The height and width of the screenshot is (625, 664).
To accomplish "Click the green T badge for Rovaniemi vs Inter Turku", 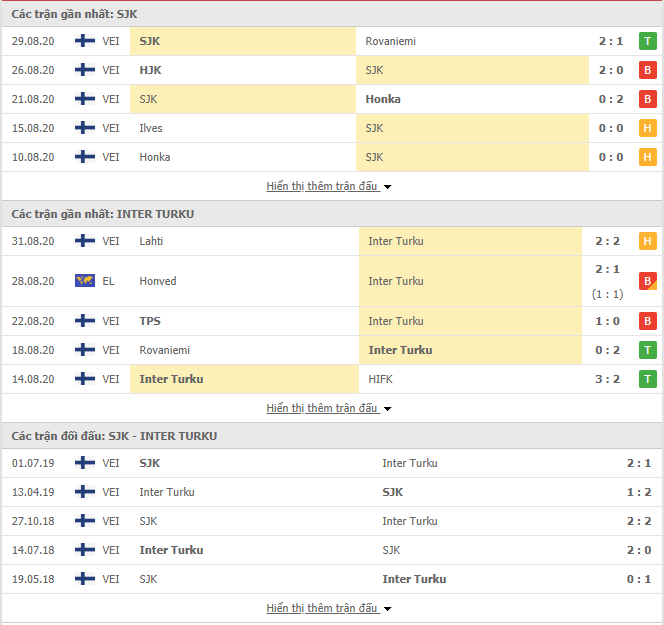I will pyautogui.click(x=647, y=350).
